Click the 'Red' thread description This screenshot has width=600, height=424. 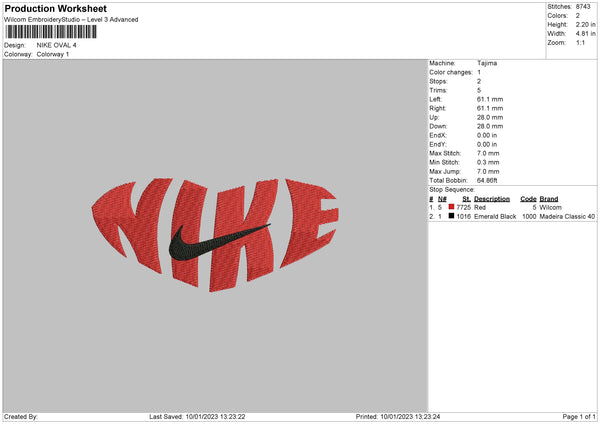(x=480, y=208)
